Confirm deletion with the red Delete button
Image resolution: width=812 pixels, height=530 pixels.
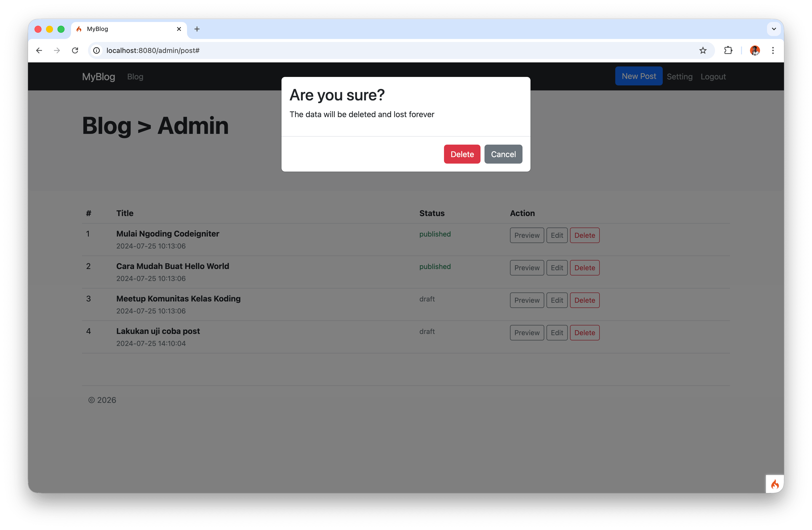[x=462, y=154]
